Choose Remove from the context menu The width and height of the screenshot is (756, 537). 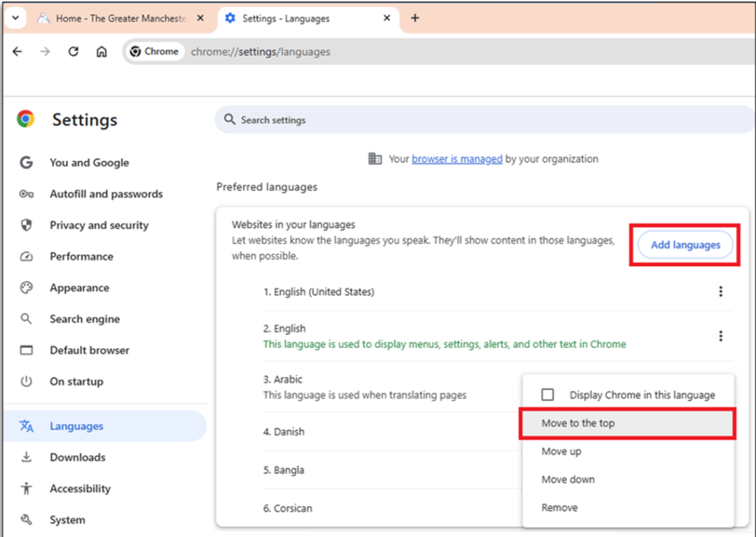tap(560, 507)
